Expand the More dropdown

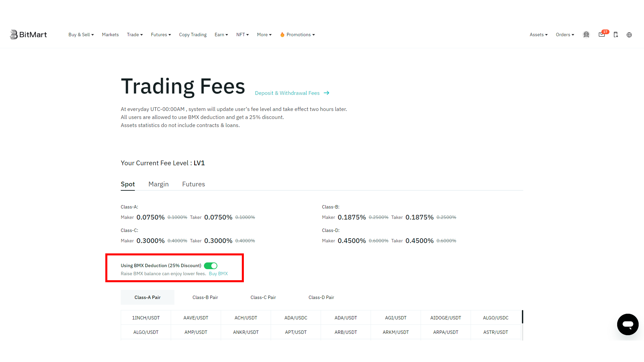264,35
